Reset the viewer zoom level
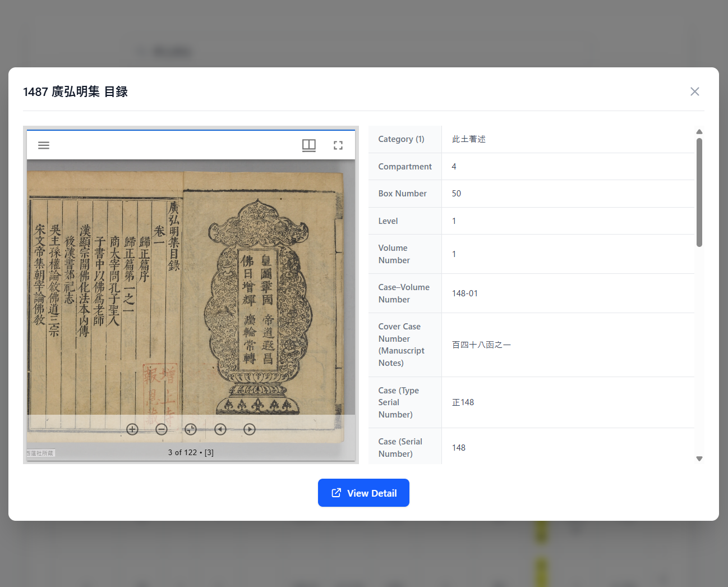The image size is (728, 587). [191, 429]
